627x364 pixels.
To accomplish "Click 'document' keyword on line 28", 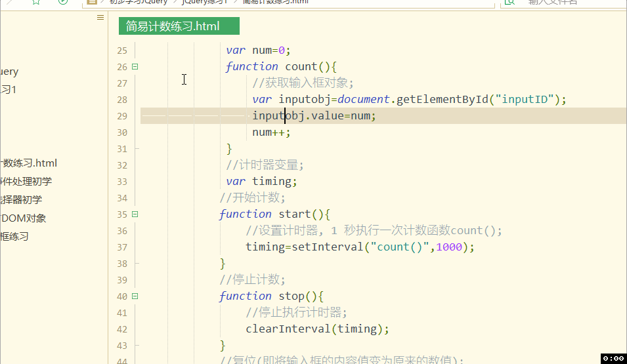I will click(x=364, y=99).
